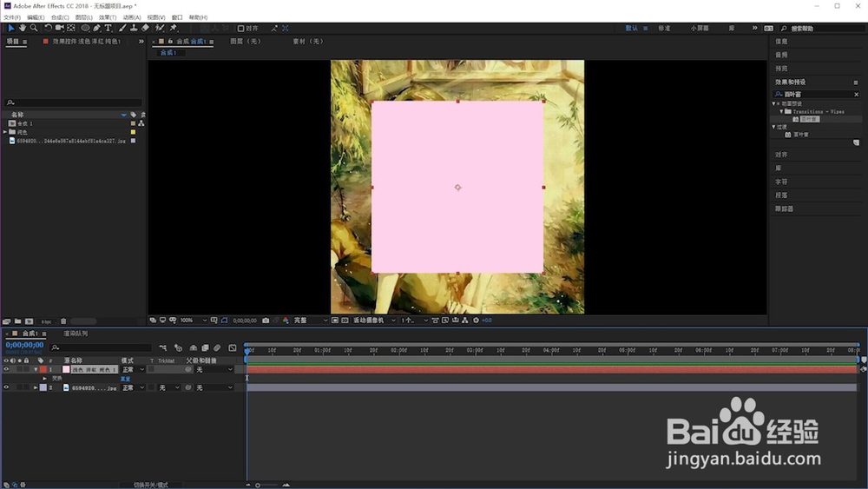Open the Composition menu
The height and width of the screenshot is (489, 868).
point(60,17)
